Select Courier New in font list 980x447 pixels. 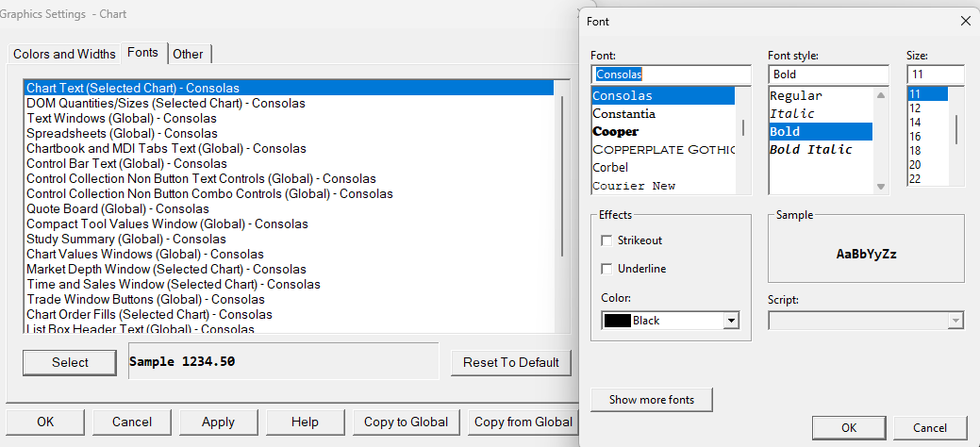click(634, 186)
